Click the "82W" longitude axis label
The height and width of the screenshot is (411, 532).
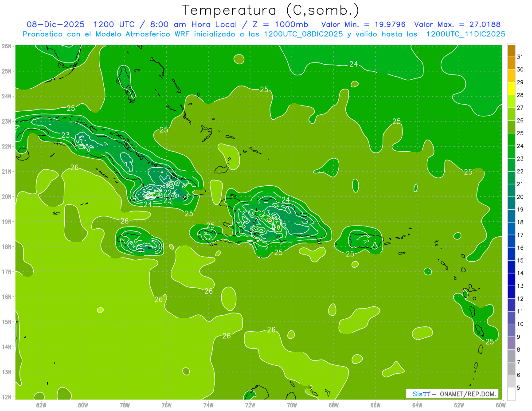41,405
